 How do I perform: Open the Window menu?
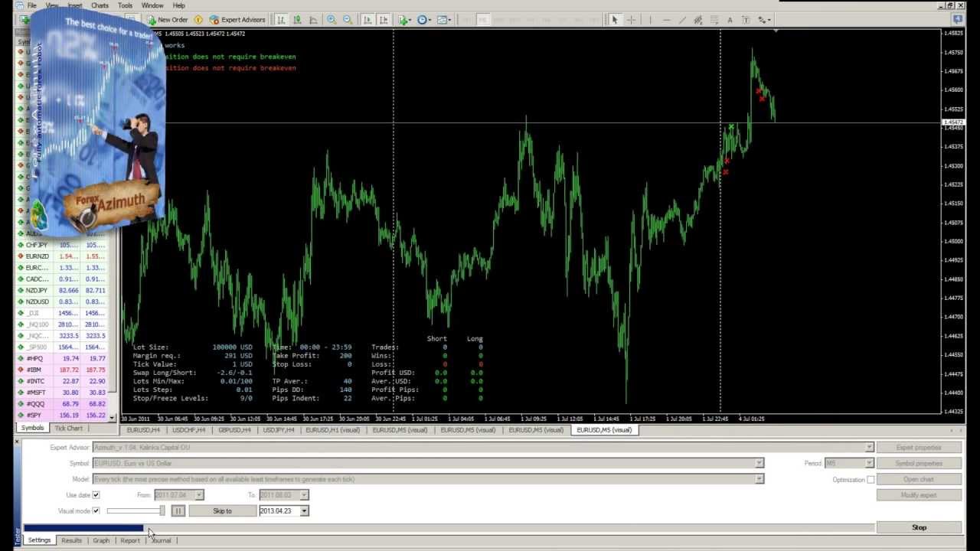[152, 5]
